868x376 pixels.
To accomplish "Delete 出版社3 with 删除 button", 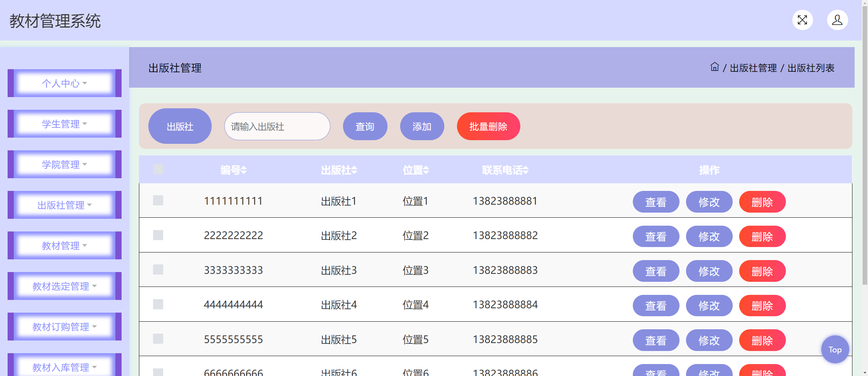I will coord(762,271).
